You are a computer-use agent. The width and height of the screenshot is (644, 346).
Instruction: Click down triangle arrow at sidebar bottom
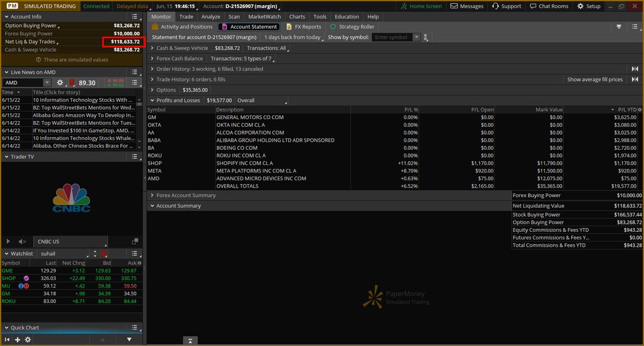(x=129, y=340)
